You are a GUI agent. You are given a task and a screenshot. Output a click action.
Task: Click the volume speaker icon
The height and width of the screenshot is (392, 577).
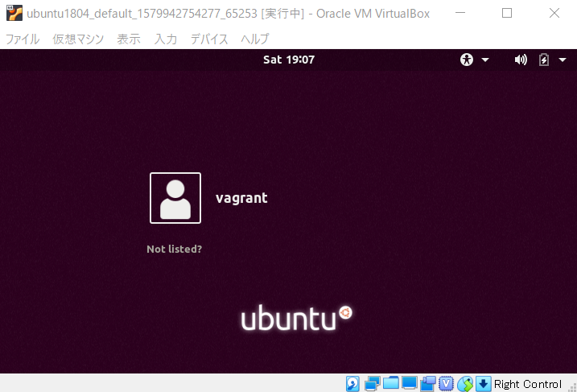(x=521, y=60)
